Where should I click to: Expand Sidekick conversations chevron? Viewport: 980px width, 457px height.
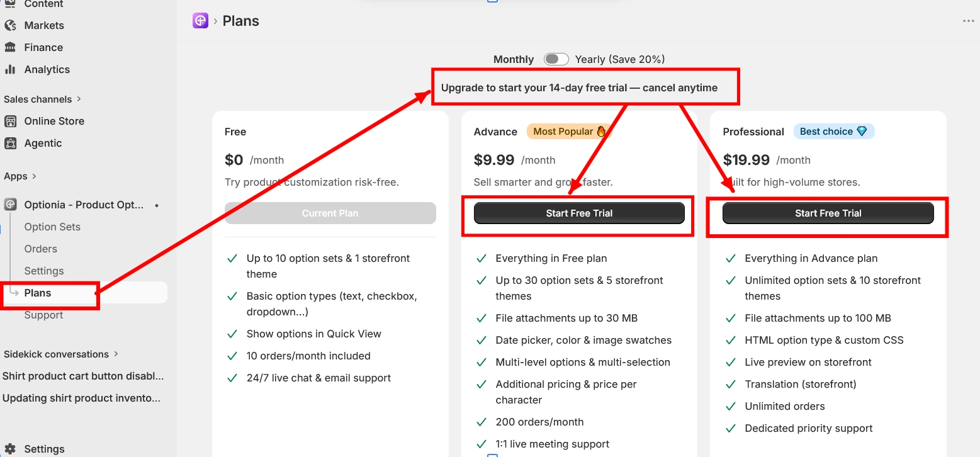[116, 354]
